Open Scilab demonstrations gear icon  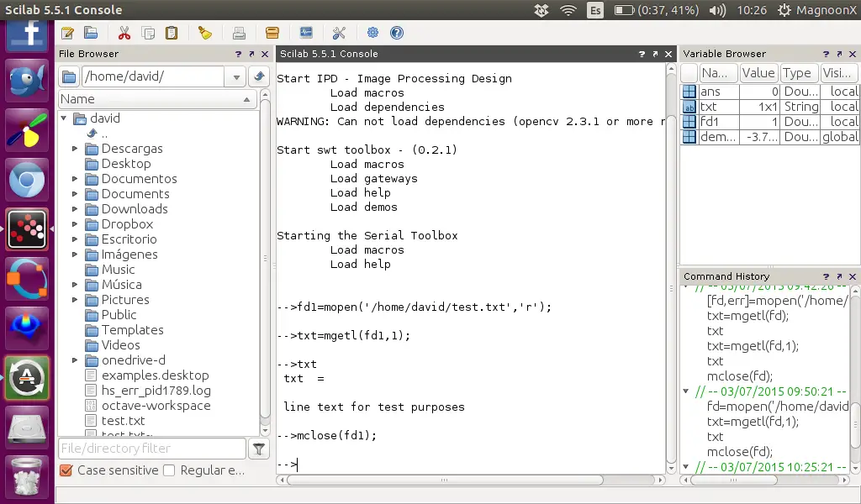372,33
